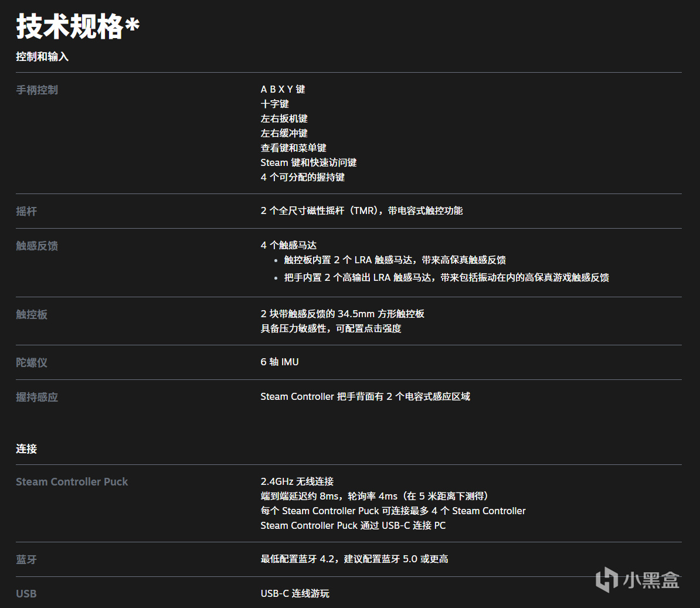700x608 pixels.
Task: Click the 触感反馈 row label
Action: tap(36, 246)
